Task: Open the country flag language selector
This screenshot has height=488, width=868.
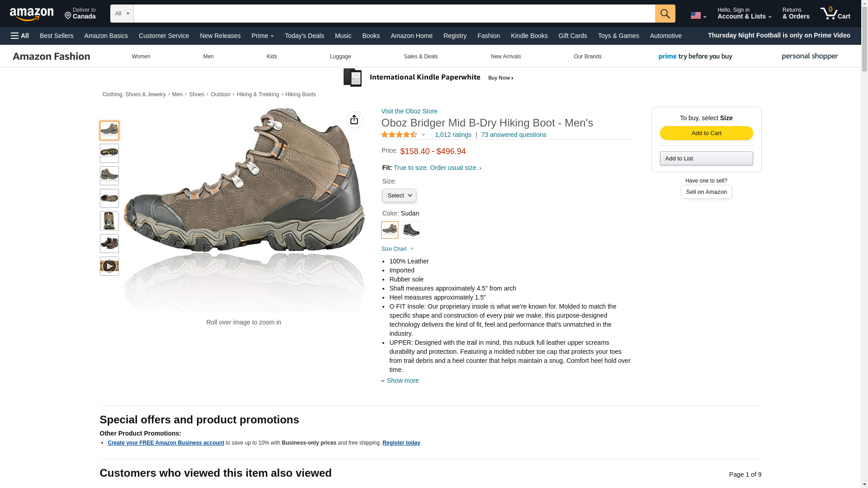Action: coord(698,16)
